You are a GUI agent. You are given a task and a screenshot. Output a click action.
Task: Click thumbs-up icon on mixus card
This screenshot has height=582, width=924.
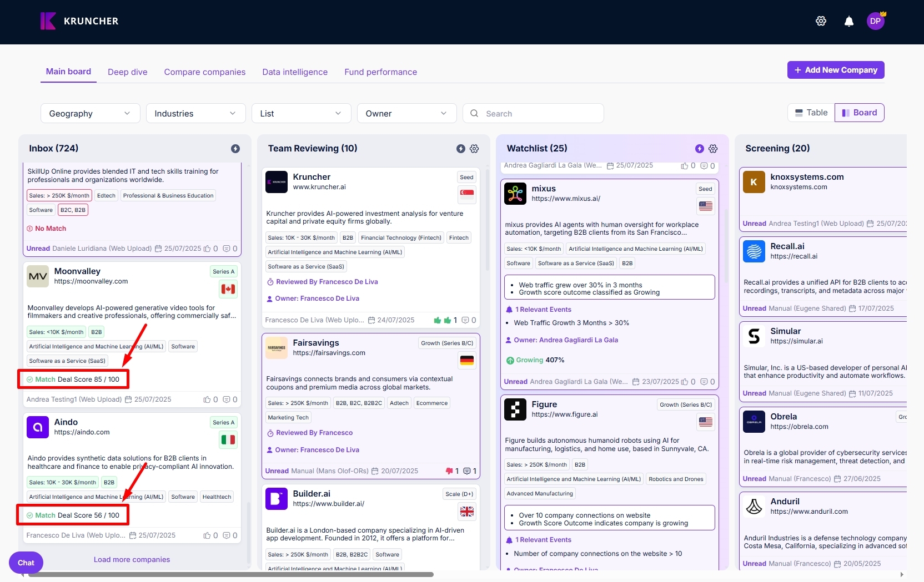point(685,382)
